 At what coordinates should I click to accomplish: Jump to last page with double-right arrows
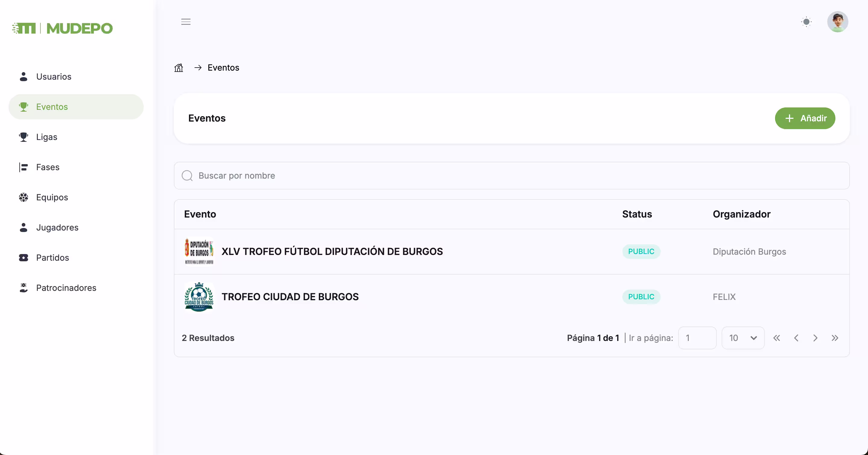click(834, 338)
